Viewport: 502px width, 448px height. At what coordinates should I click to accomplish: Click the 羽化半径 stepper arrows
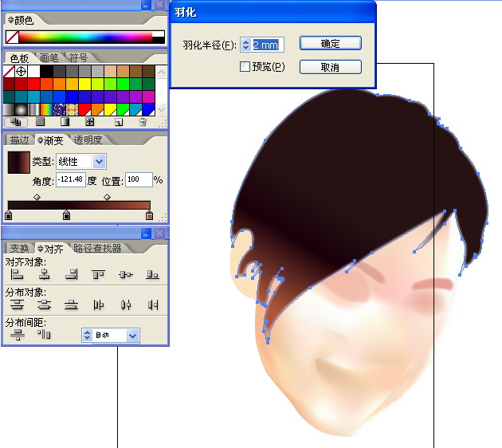pos(245,45)
